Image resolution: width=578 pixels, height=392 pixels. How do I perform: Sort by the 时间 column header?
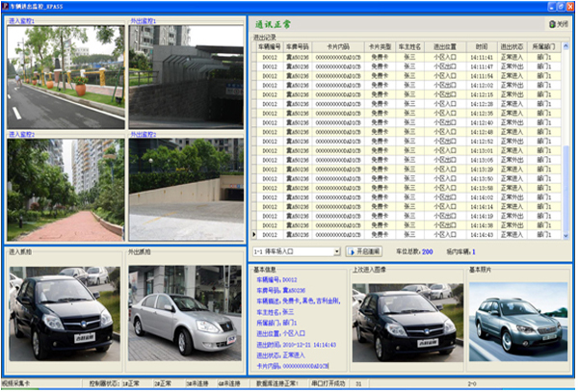pyautogui.click(x=482, y=47)
